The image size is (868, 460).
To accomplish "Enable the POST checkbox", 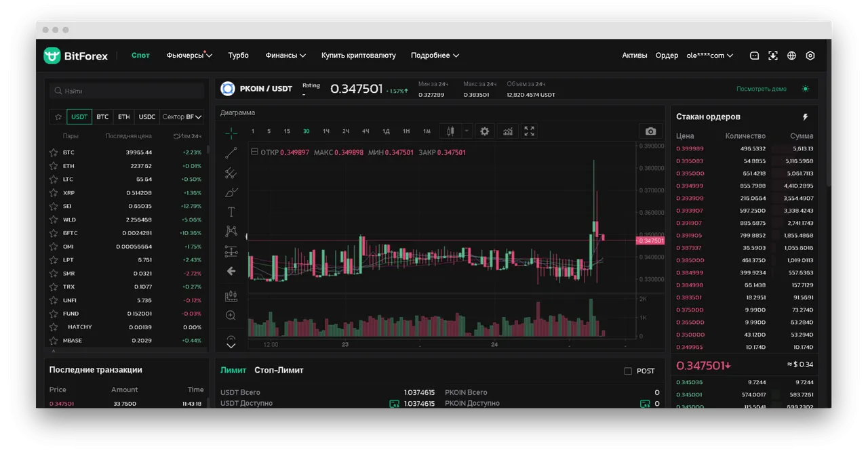I will pos(628,371).
